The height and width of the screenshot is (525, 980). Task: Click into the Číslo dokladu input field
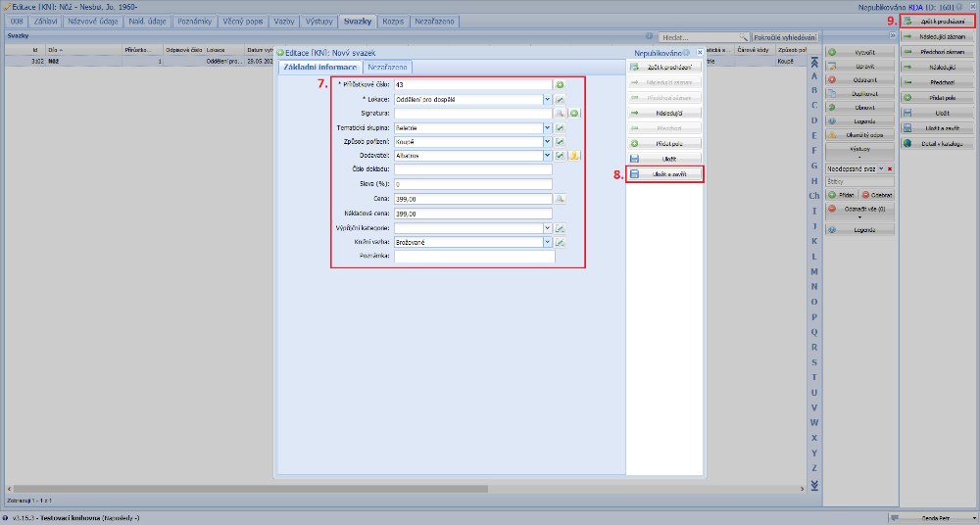[472, 170]
